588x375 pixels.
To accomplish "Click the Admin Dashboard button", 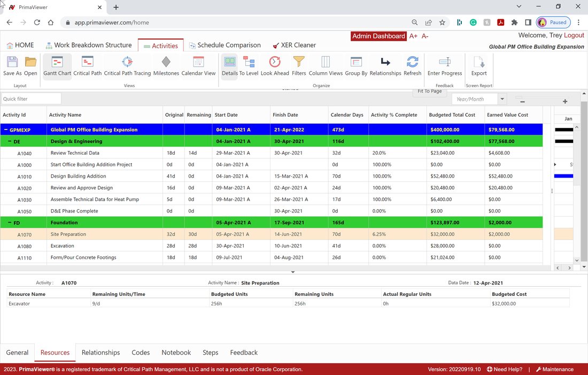I will (378, 36).
